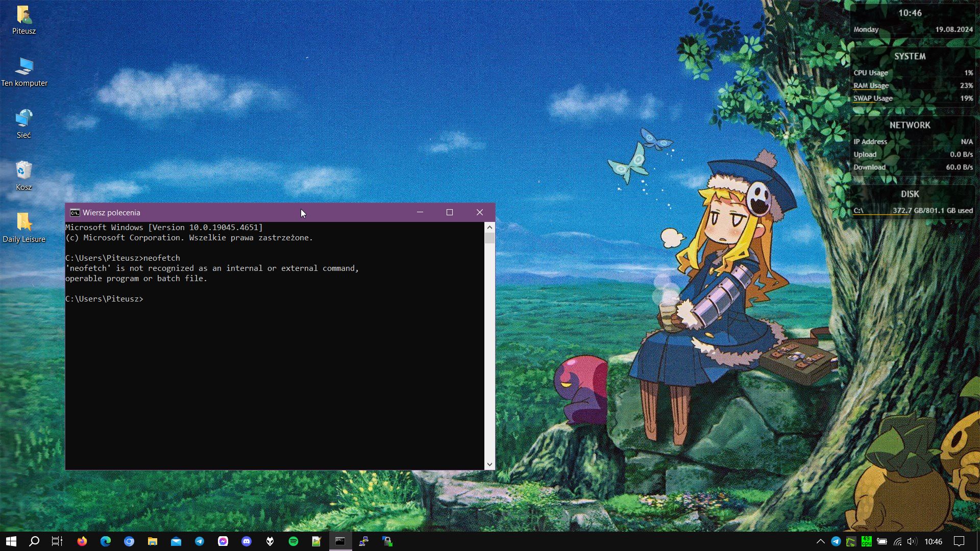Screen dimensions: 980x551
Task: Open Spotify from the taskbar
Action: point(293,541)
